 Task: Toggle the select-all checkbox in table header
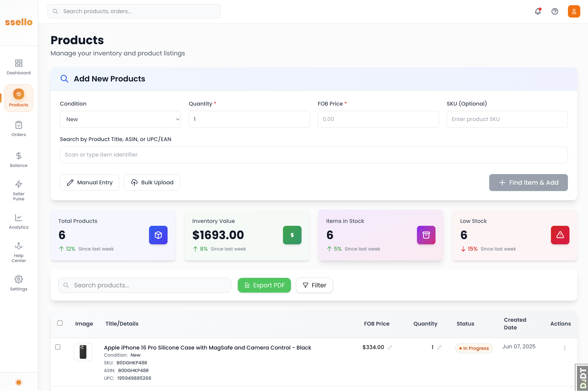[x=60, y=323]
